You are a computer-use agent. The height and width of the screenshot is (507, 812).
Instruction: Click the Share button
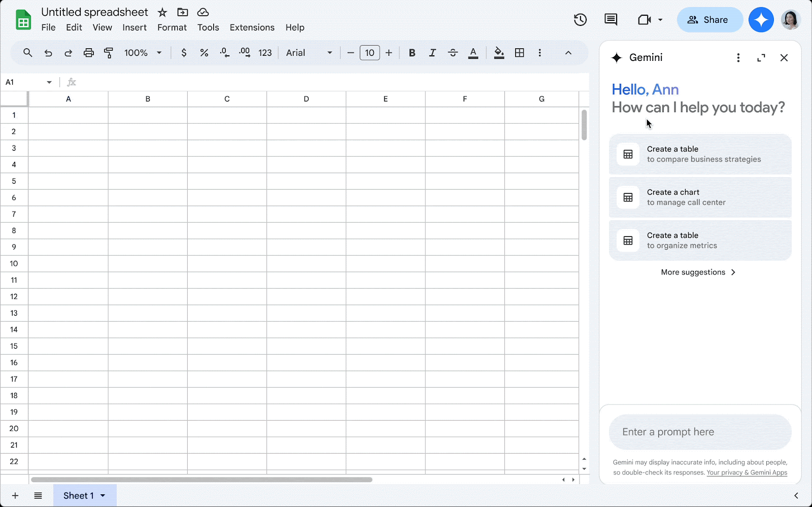pos(709,20)
